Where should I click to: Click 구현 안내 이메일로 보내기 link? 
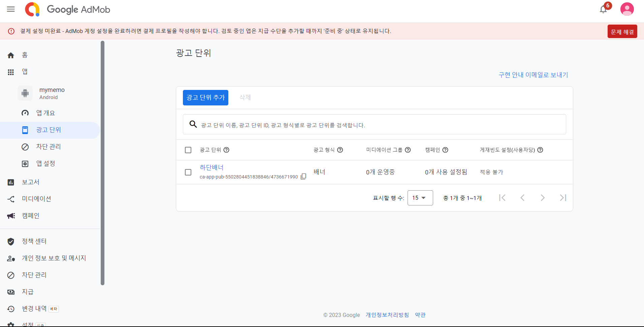(x=533, y=75)
